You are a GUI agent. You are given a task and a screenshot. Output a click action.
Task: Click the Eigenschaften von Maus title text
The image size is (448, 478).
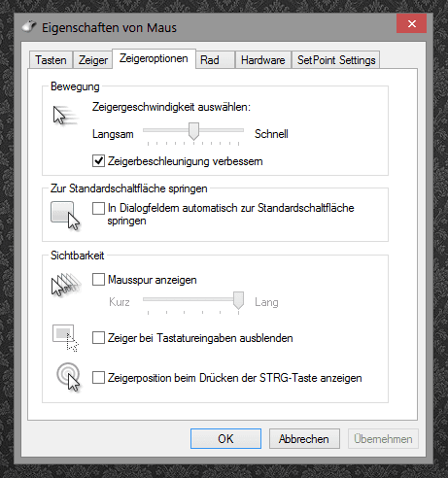point(109,28)
